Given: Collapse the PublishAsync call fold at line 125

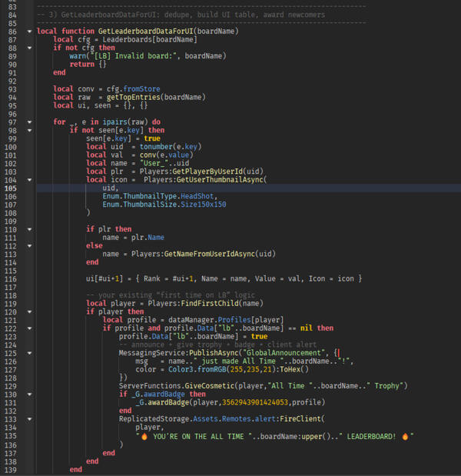Looking at the screenshot, I should click(x=29, y=353).
